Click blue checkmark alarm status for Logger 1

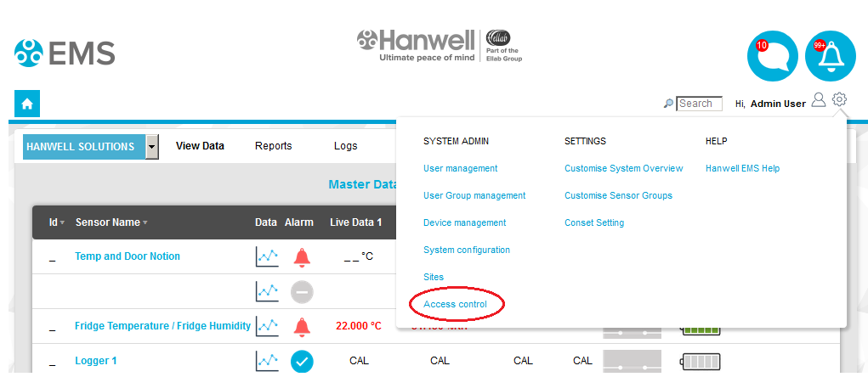302,361
